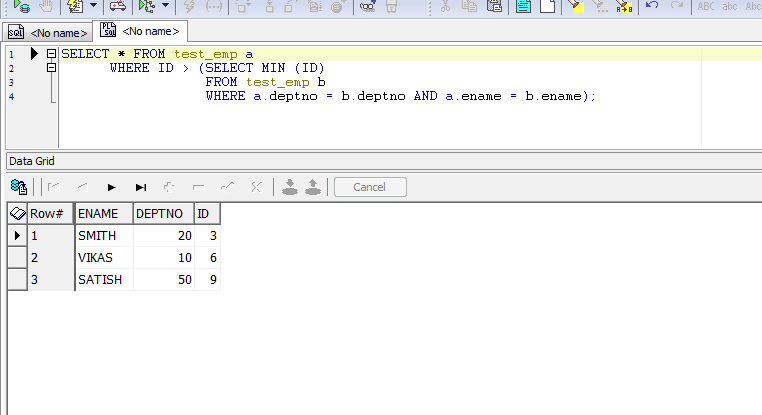Collapse the SELECT statement fold on line 1
This screenshot has height=415, width=762.
click(x=51, y=53)
